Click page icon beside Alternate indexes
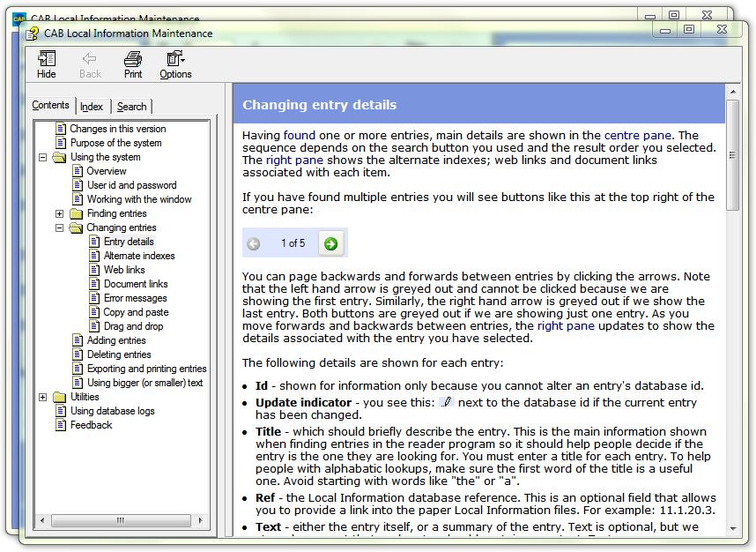756x552 pixels. [x=94, y=255]
